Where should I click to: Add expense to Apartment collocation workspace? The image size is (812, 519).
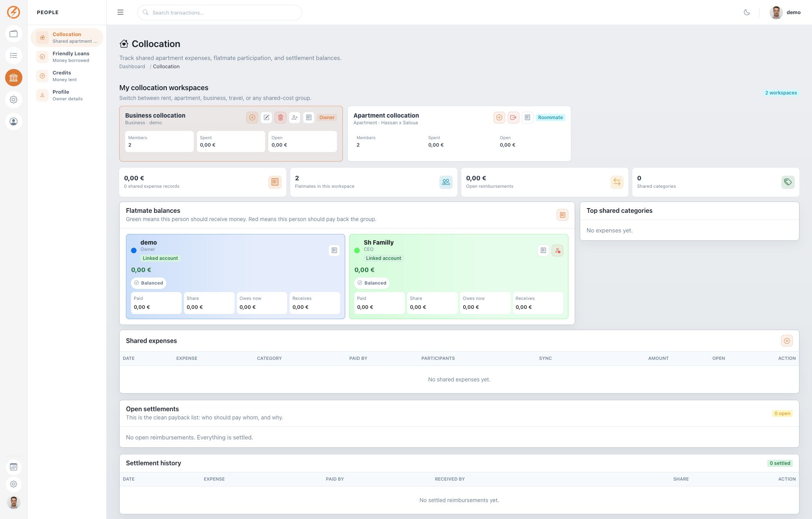(x=499, y=117)
